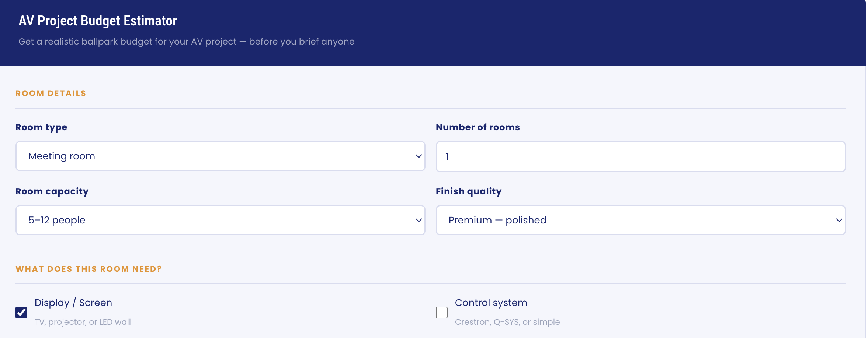Uncheck the Display / Screen checkbox
The width and height of the screenshot is (868, 338).
pos(21,313)
